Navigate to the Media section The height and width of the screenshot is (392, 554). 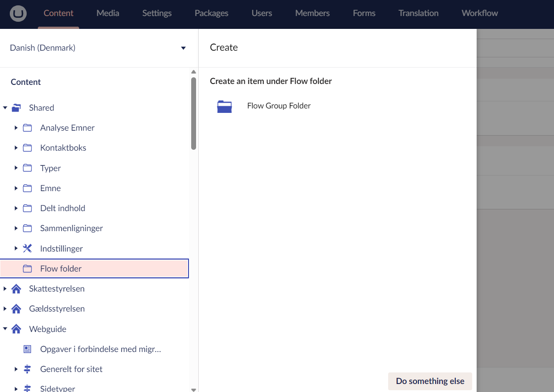pos(108,13)
